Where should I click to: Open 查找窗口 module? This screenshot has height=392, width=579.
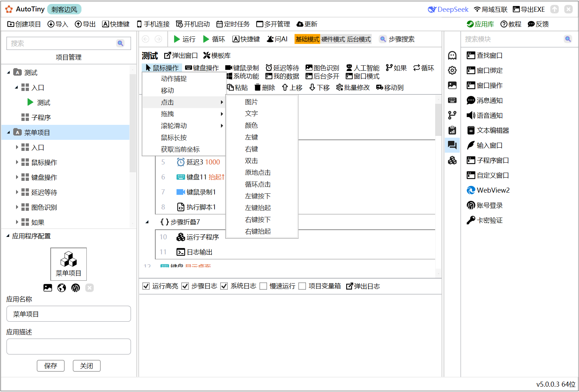[x=485, y=55]
